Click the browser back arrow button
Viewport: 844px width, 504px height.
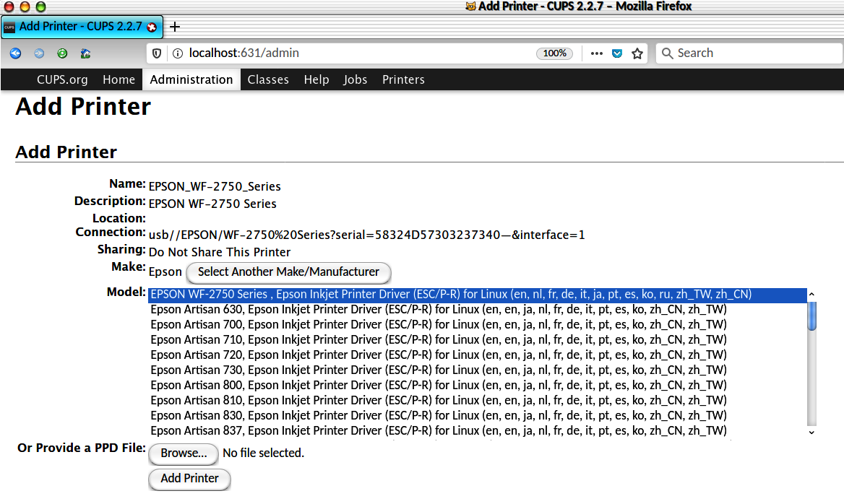click(15, 53)
